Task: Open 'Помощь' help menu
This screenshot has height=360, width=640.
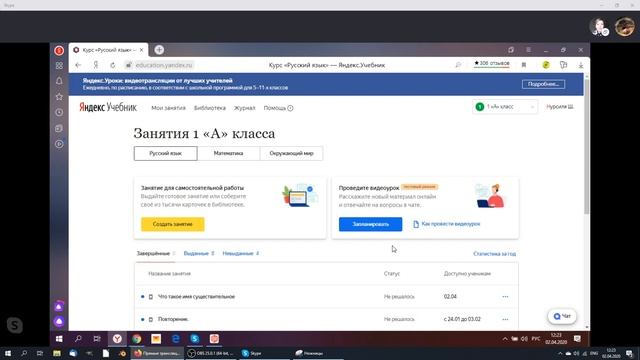Action: pos(278,108)
